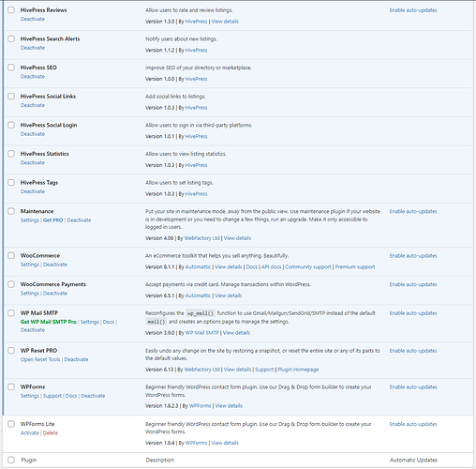This screenshot has width=476, height=469.
Task: Deactivate HivePress Search Alerts
Action: point(33,48)
